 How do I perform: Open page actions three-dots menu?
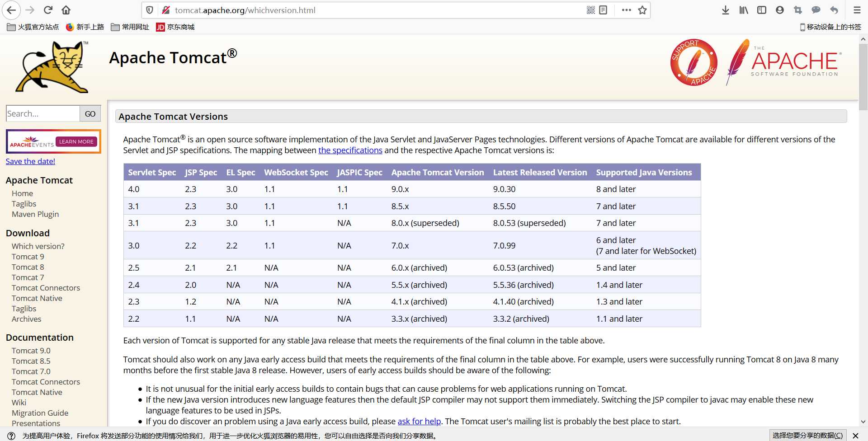click(626, 10)
